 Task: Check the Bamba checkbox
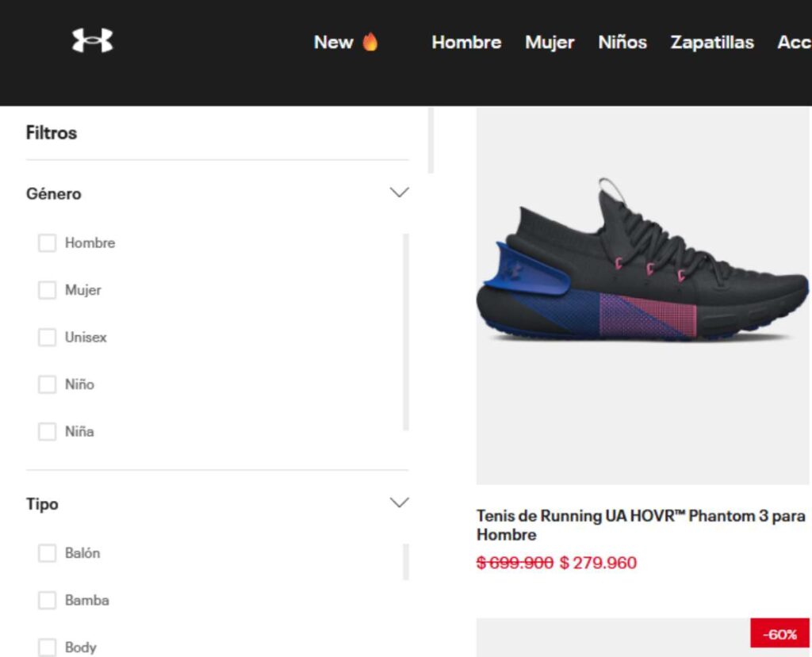47,600
